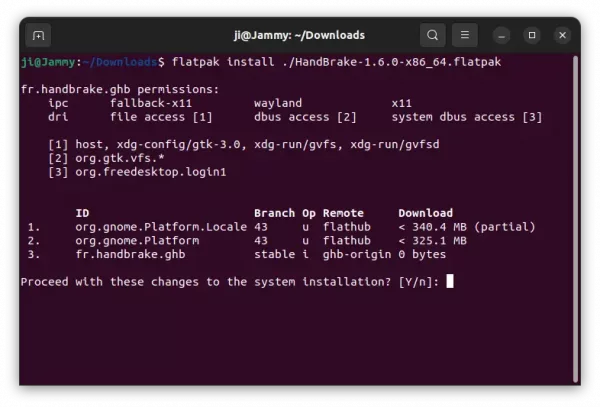Click 'dbus access [2]' text

tap(305, 117)
